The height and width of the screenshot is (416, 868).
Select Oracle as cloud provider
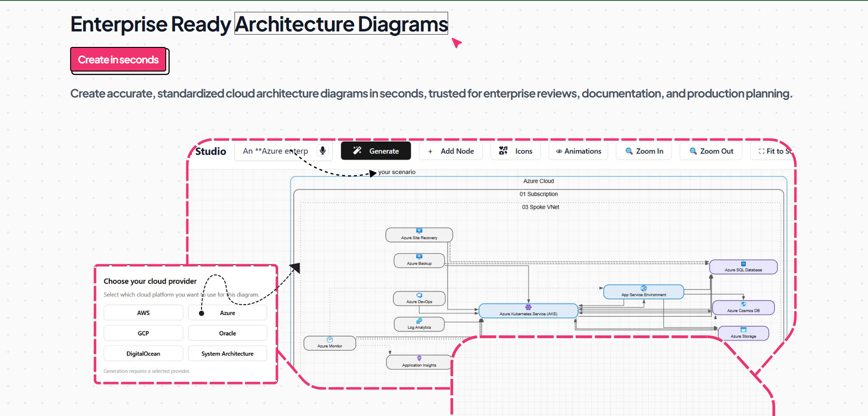coord(227,333)
